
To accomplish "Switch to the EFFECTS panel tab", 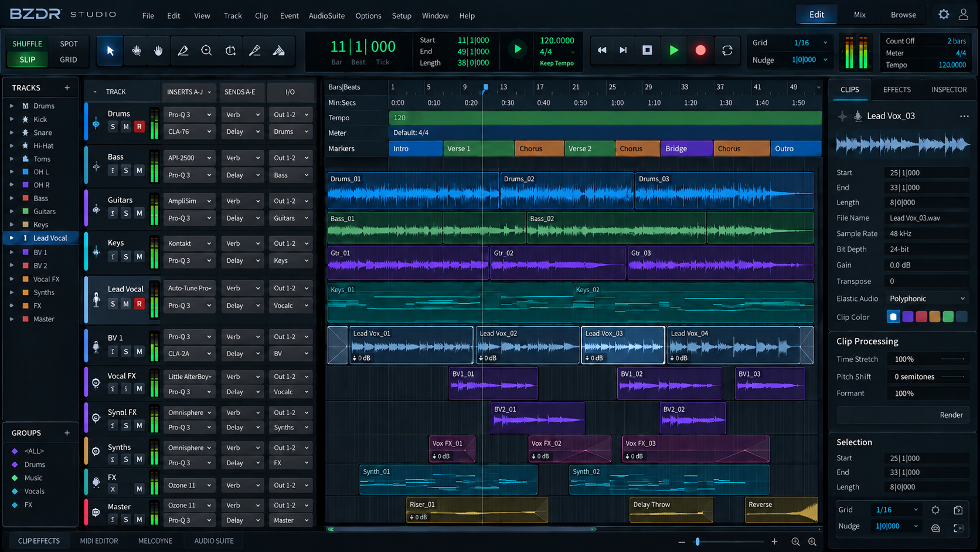I will point(897,90).
